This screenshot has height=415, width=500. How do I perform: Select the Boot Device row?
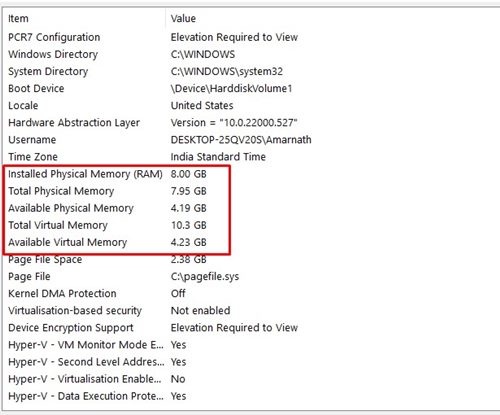tap(251, 88)
